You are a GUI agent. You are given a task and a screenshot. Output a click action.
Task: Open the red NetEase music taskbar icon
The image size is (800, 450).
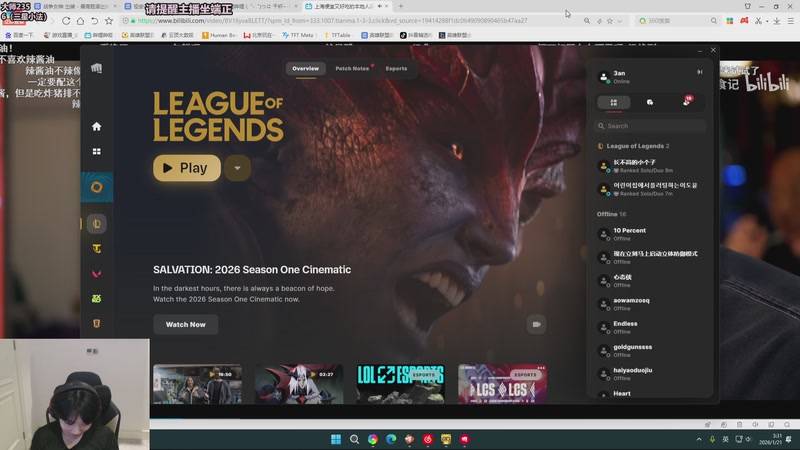(428, 439)
